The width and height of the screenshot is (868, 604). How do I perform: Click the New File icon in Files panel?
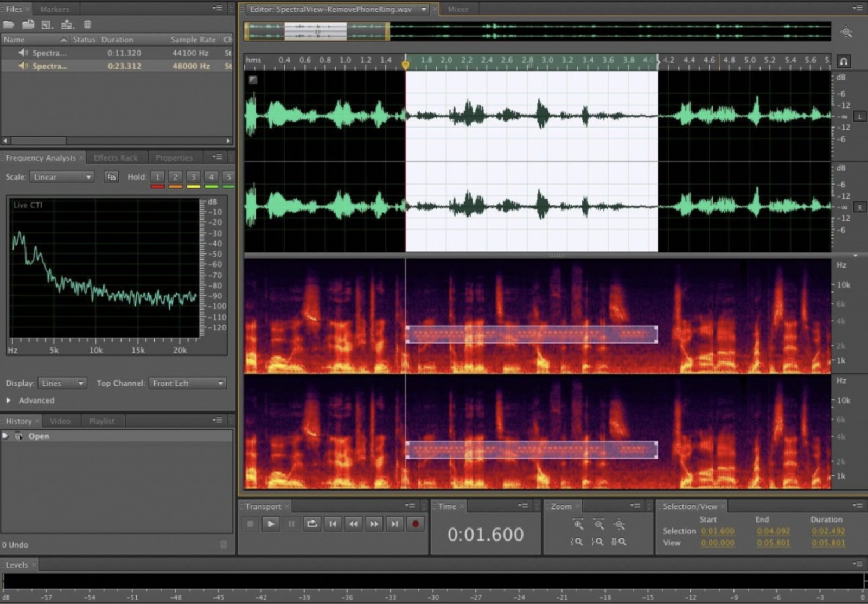pyautogui.click(x=47, y=24)
